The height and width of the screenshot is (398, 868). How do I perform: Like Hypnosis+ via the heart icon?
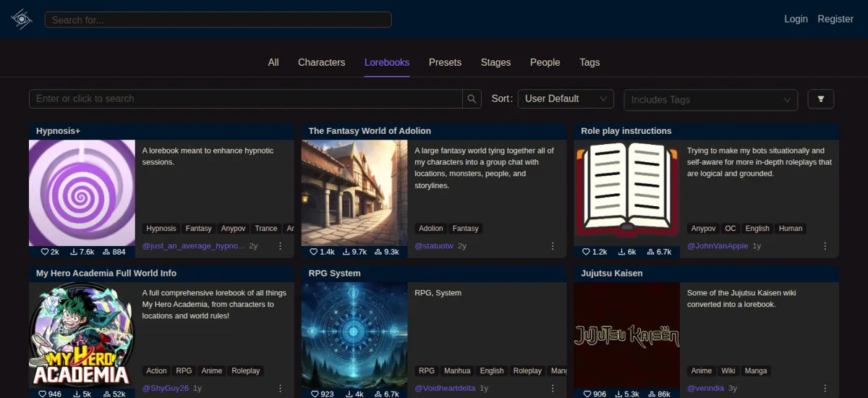click(45, 252)
